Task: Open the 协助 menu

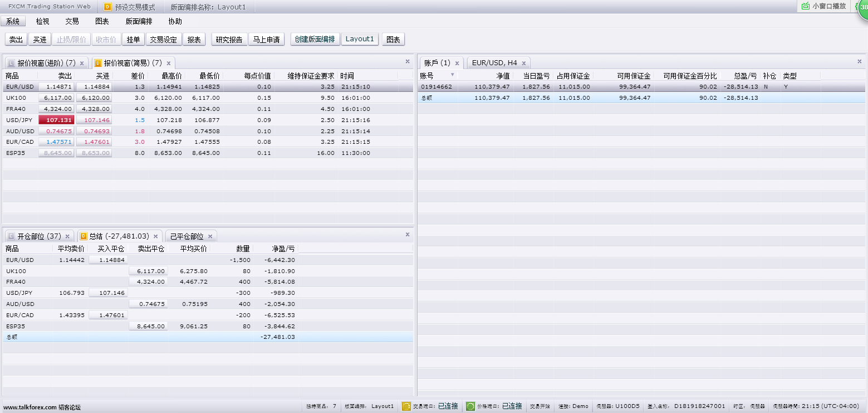Action: [x=175, y=21]
